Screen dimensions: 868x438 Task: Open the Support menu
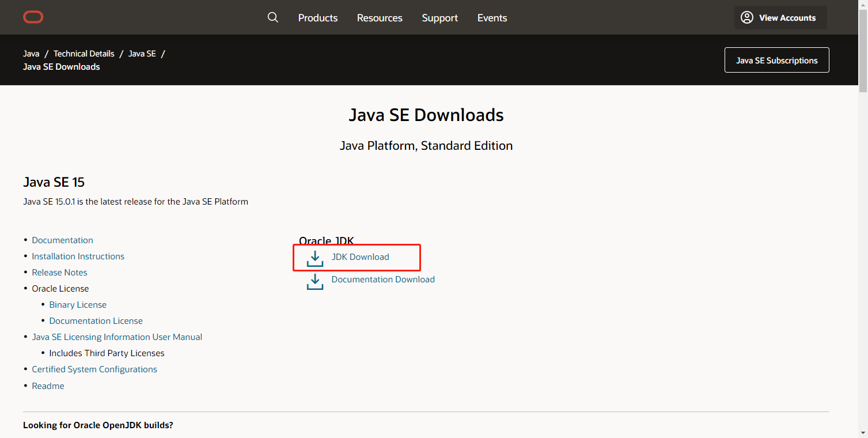click(x=439, y=18)
